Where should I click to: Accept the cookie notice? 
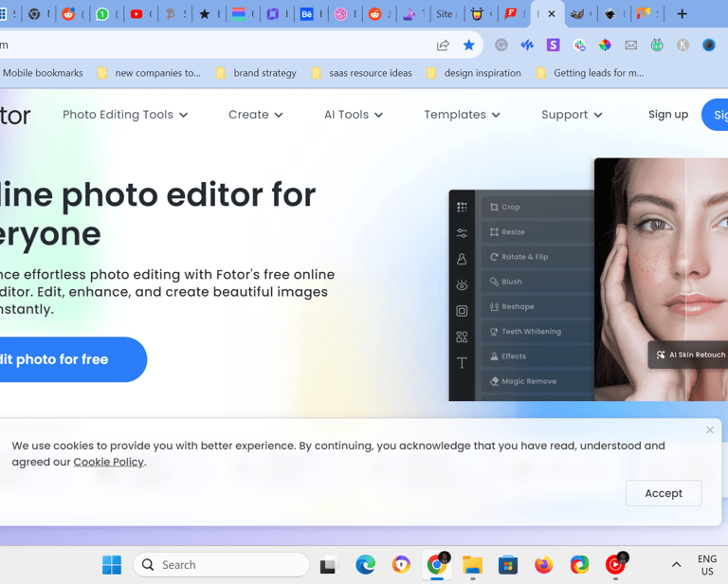664,493
